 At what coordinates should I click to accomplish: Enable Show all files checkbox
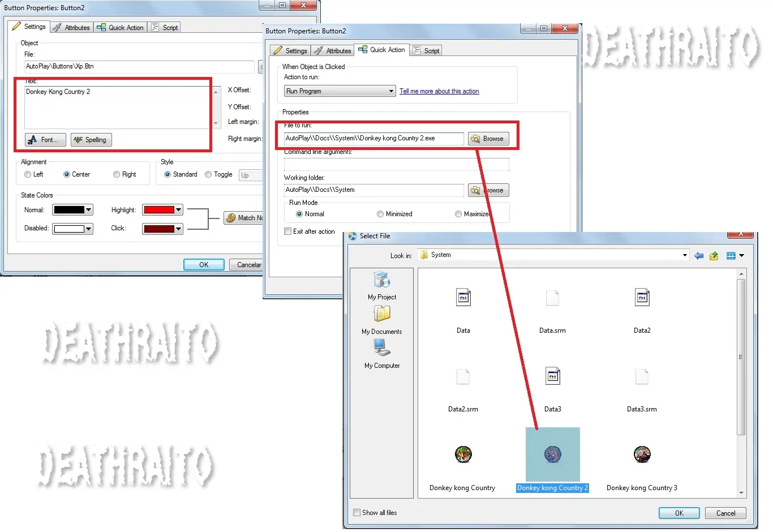pos(357,513)
